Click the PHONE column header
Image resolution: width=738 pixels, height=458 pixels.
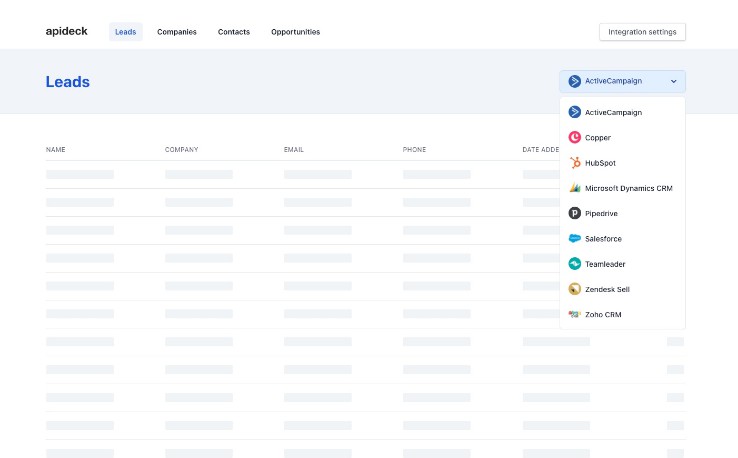pos(414,150)
